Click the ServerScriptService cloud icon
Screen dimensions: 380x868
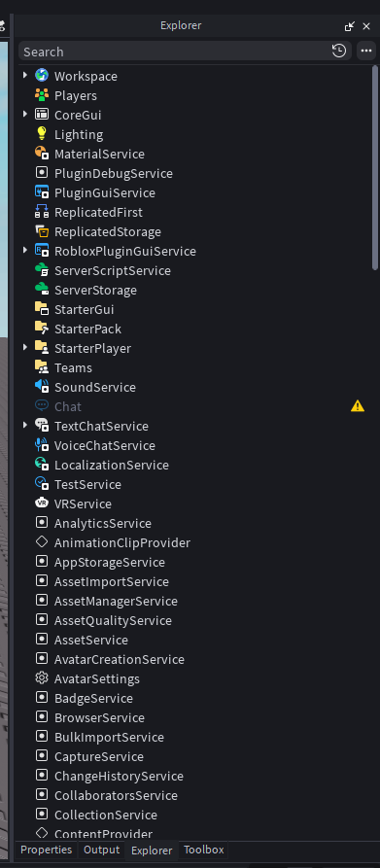42,270
